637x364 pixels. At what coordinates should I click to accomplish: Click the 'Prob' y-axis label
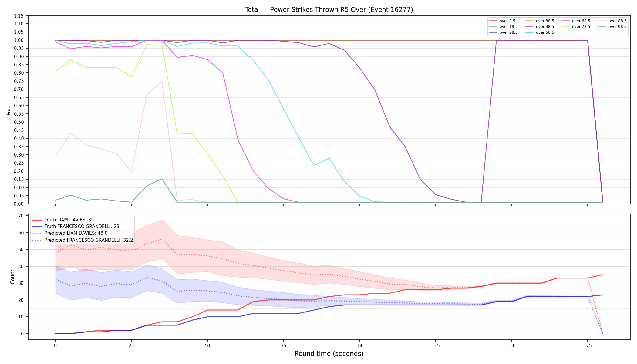tap(9, 110)
